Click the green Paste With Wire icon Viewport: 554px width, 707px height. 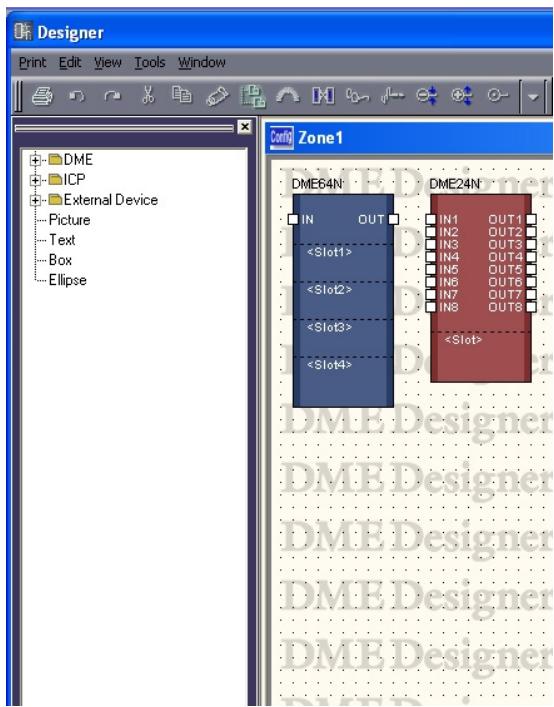pyautogui.click(x=252, y=96)
